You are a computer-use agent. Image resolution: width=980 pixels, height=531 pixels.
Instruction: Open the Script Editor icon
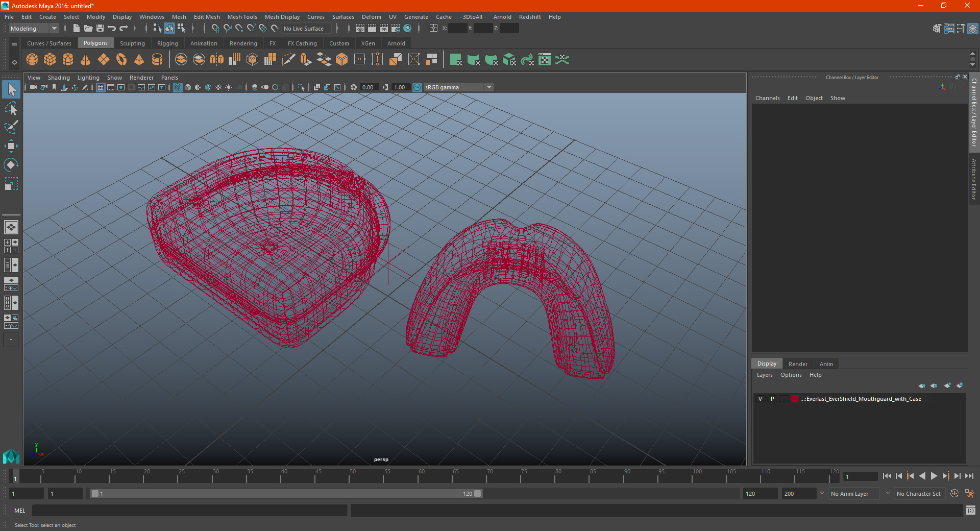(971, 510)
